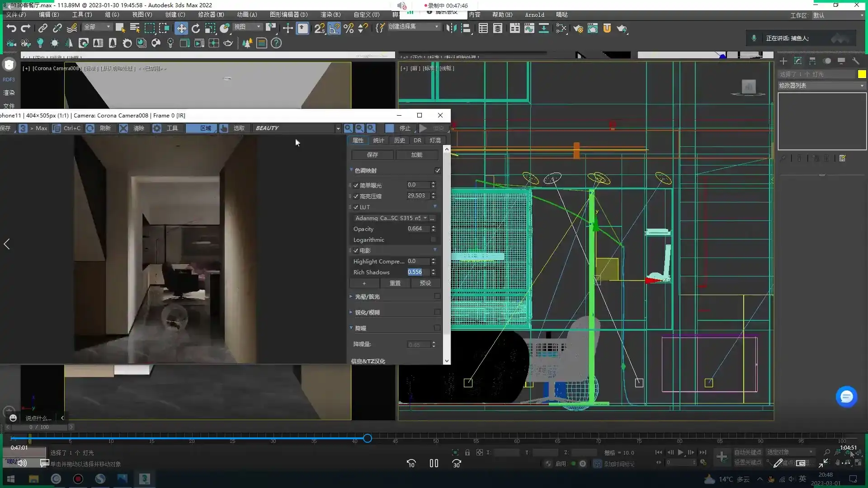
Task: Click the Select by Name icon
Action: pyautogui.click(x=135, y=28)
